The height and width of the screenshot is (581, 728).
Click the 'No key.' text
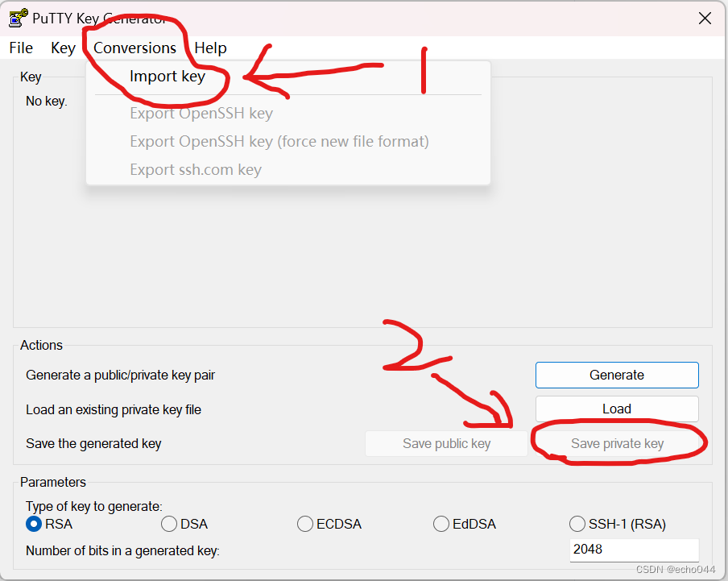point(47,102)
